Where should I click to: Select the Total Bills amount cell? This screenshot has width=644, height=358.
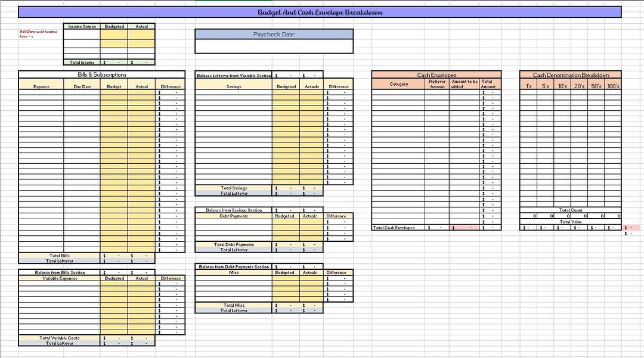tap(114, 254)
